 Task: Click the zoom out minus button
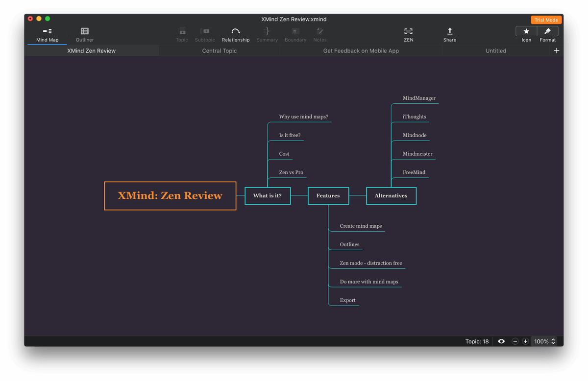[515, 341]
